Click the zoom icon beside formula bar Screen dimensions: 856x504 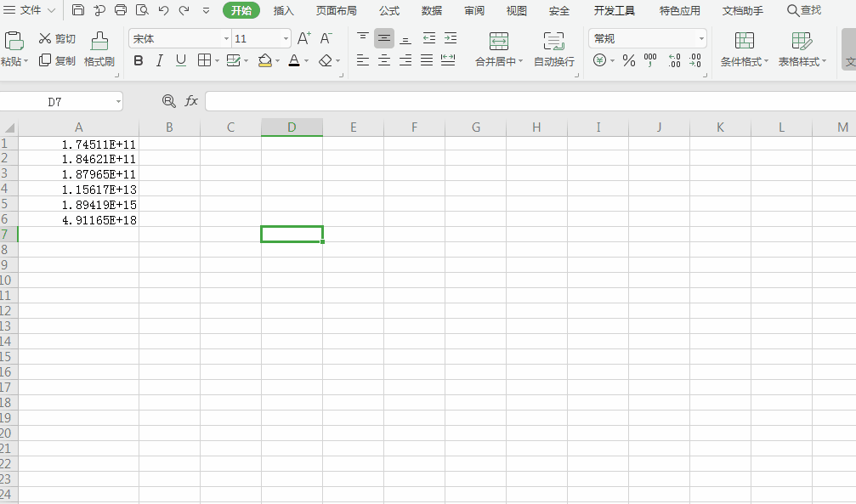(168, 101)
